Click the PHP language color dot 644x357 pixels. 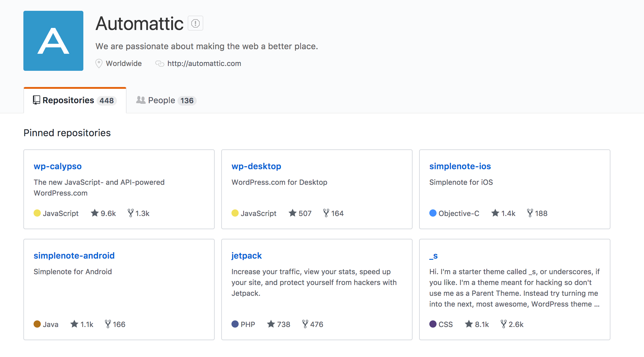(x=235, y=324)
